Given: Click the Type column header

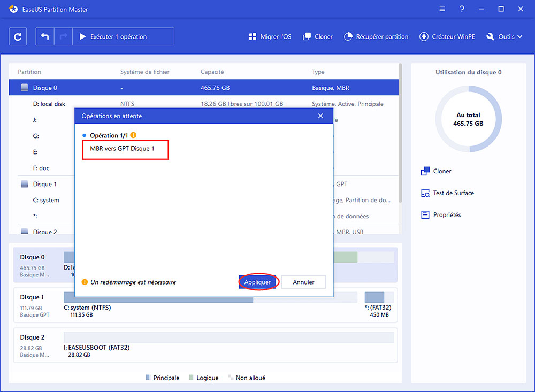Looking at the screenshot, I should (318, 72).
